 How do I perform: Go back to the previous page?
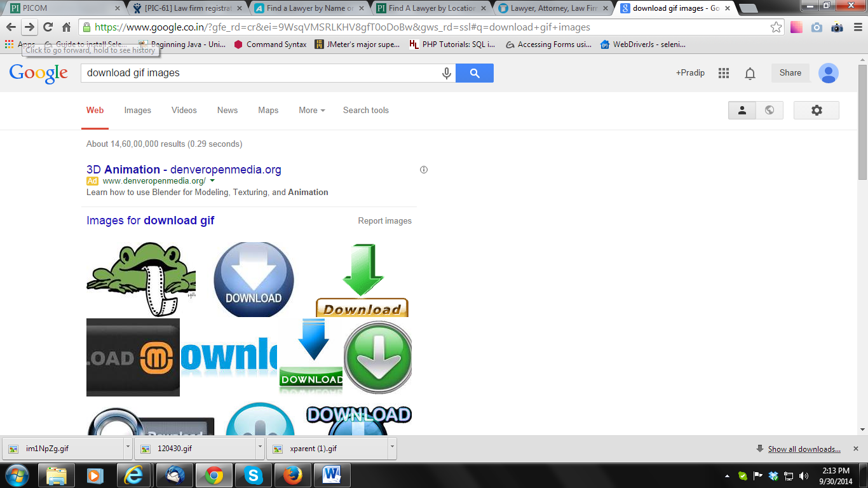click(x=11, y=27)
